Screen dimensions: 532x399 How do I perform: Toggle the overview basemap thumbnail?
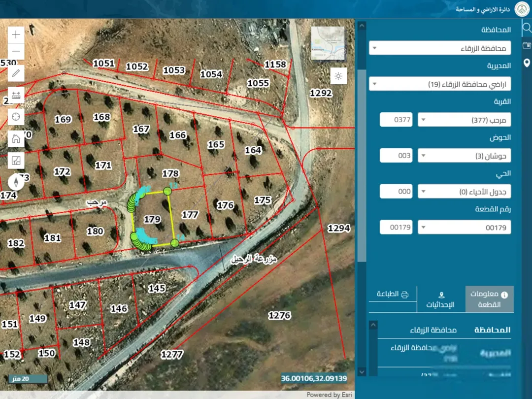(x=328, y=43)
